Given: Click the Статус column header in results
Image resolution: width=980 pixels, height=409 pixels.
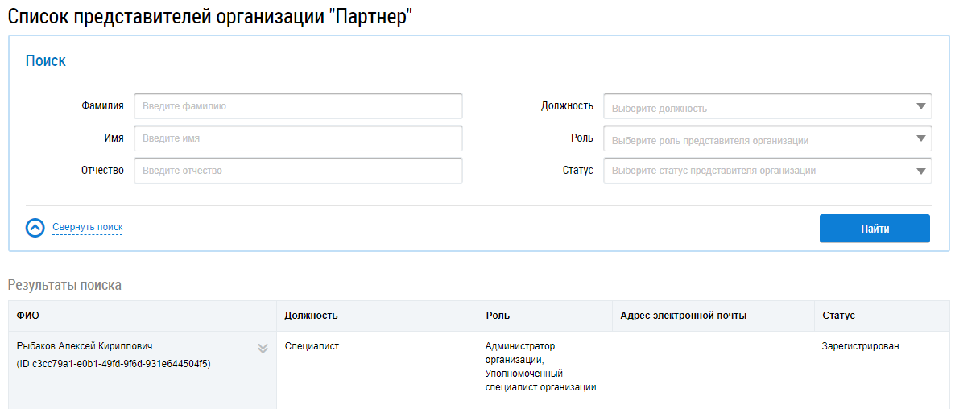Looking at the screenshot, I should [x=838, y=316].
